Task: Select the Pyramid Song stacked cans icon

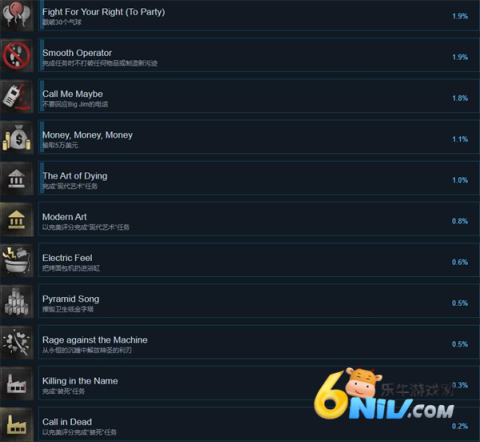Action: click(17, 302)
